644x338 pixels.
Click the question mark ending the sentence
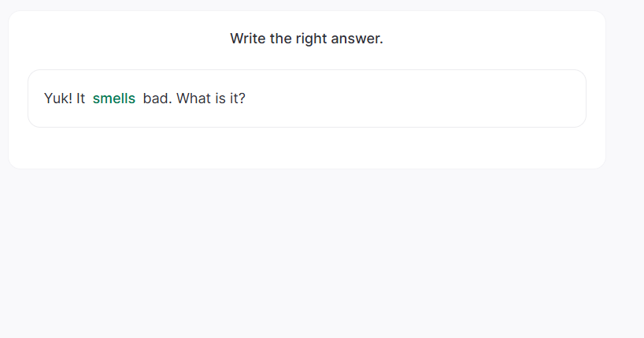pos(242,98)
